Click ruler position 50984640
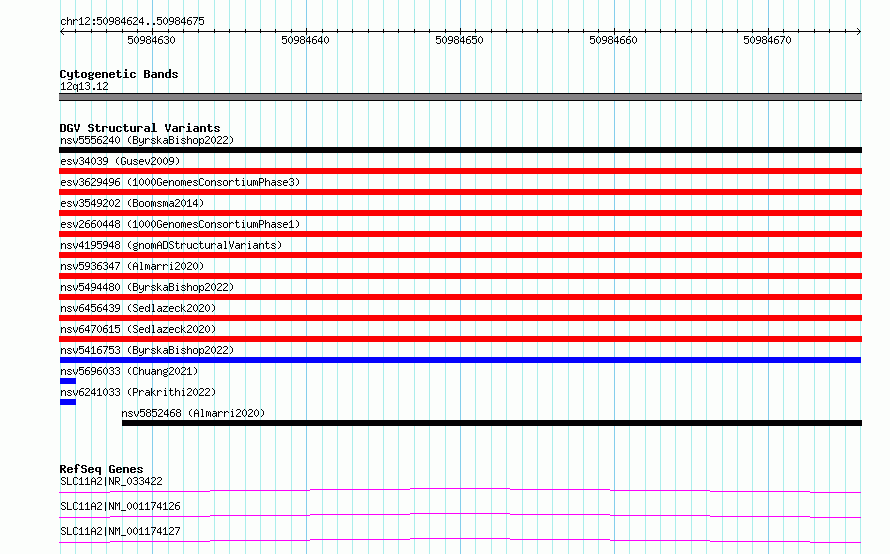The image size is (890, 554). point(305,40)
